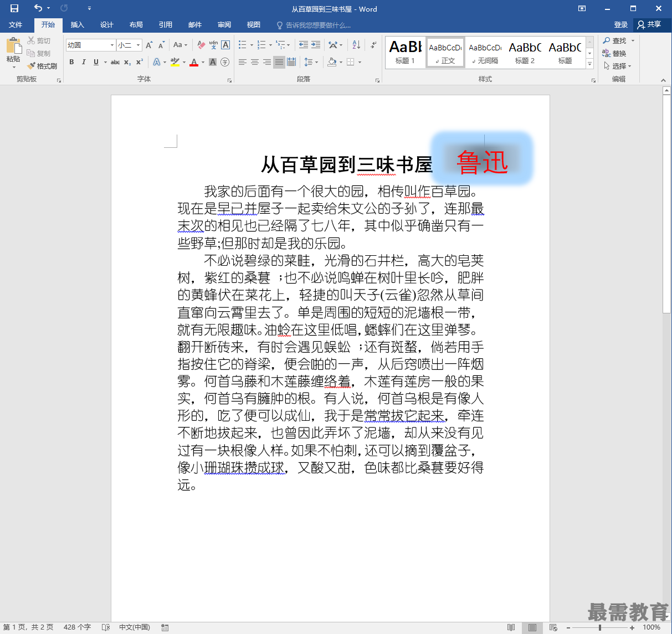Open the Paste (粘贴) dropdown arrow

14,68
